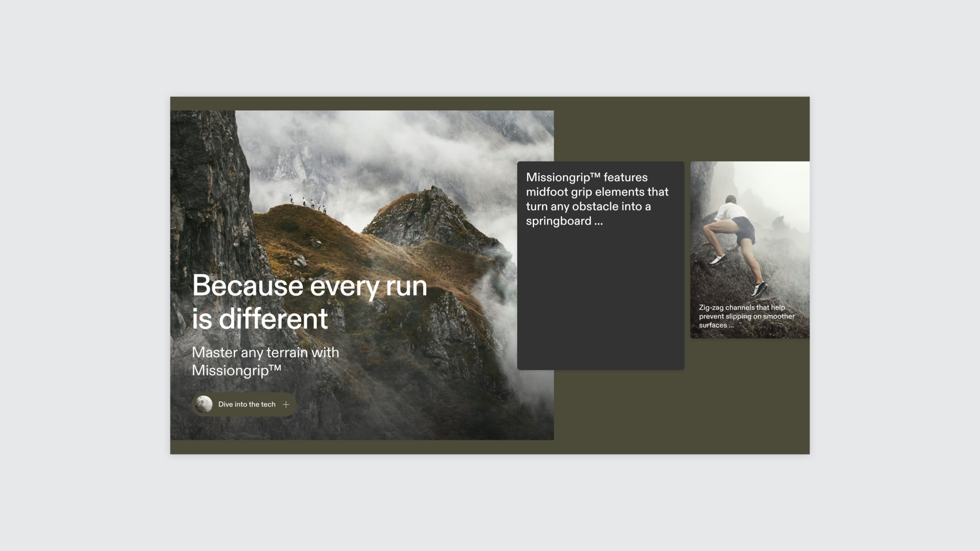980x551 pixels.
Task: Click the circular runner avatar in the pill button
Action: coord(204,405)
